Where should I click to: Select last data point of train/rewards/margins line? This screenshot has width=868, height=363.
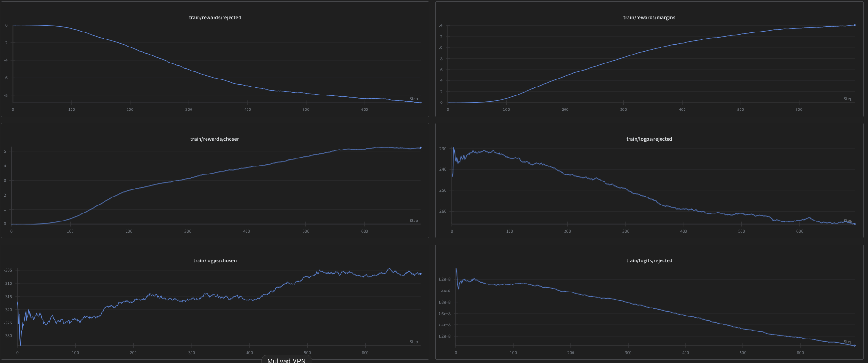(854, 25)
